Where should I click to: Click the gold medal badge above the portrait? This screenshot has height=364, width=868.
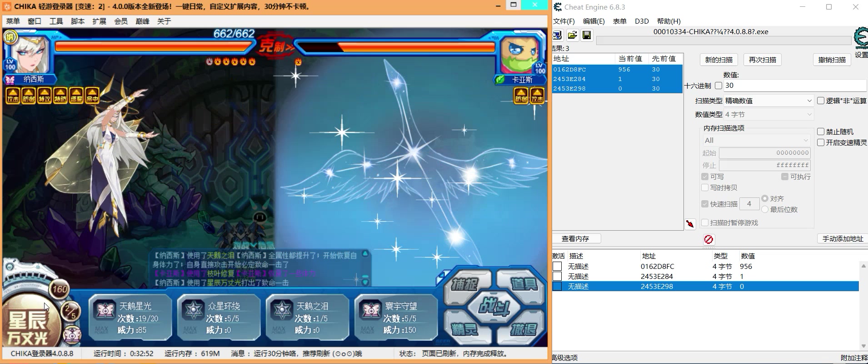click(x=10, y=37)
